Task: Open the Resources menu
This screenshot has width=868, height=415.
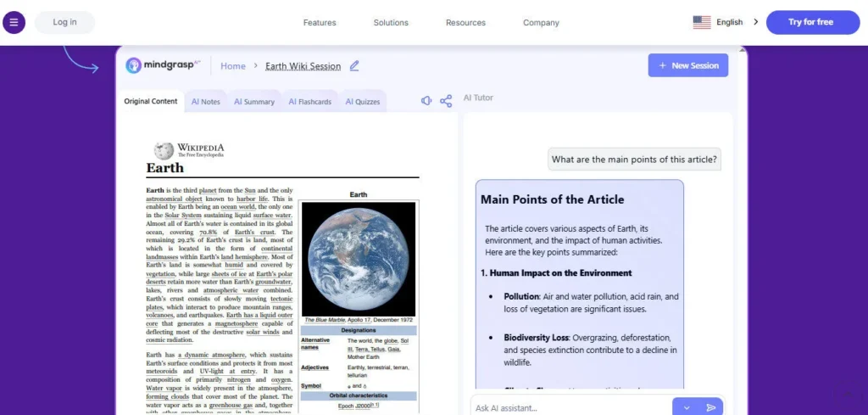Action: tap(465, 23)
